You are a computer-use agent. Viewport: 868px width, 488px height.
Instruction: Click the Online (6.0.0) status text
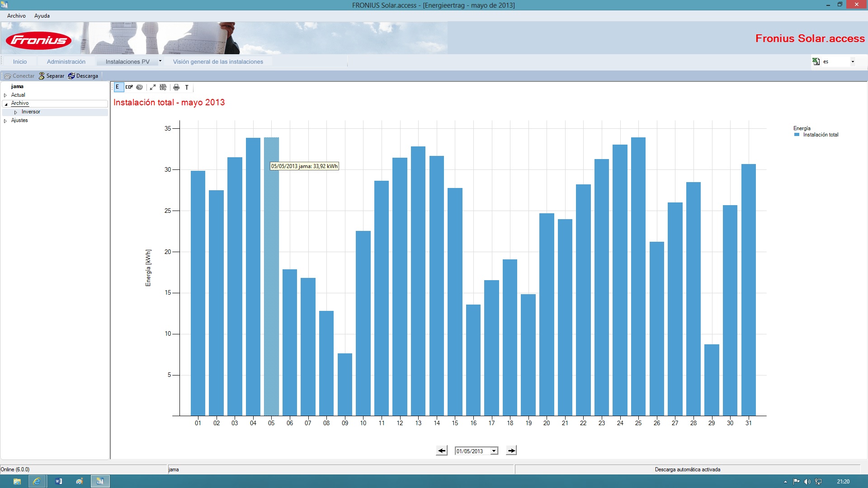tap(15, 469)
